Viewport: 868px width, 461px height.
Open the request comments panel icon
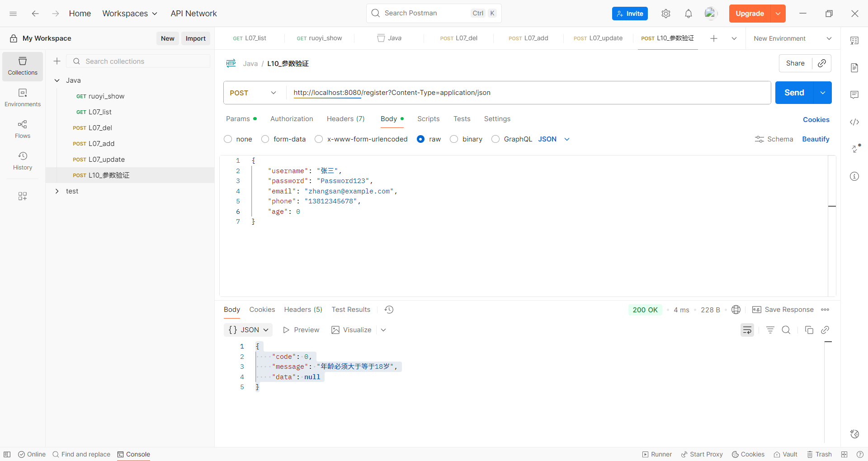coord(854,95)
